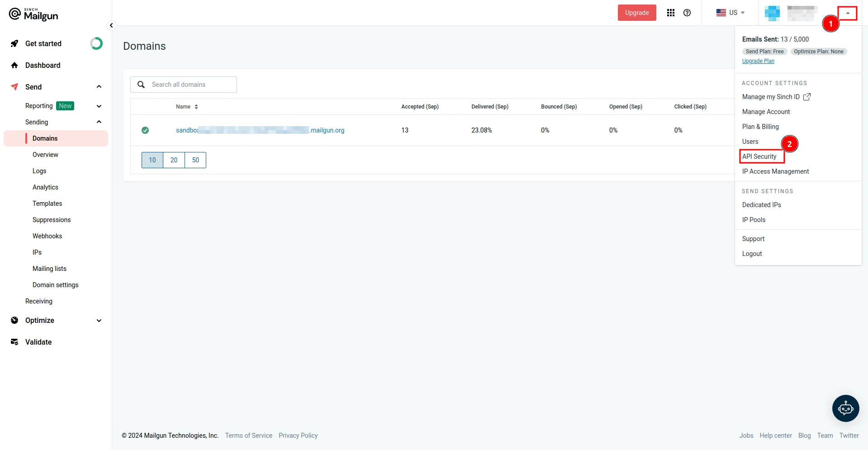The image size is (868, 450).
Task: Open Manage Account menu item
Action: [766, 112]
